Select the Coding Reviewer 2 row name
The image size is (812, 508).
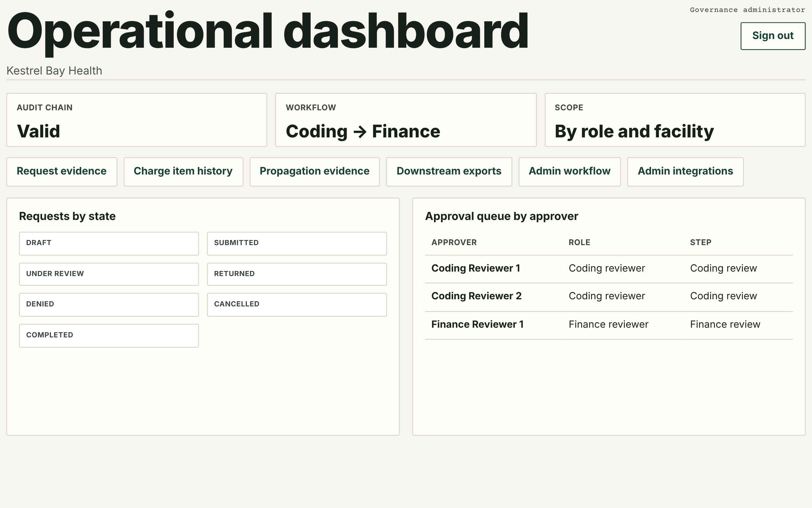click(x=476, y=296)
